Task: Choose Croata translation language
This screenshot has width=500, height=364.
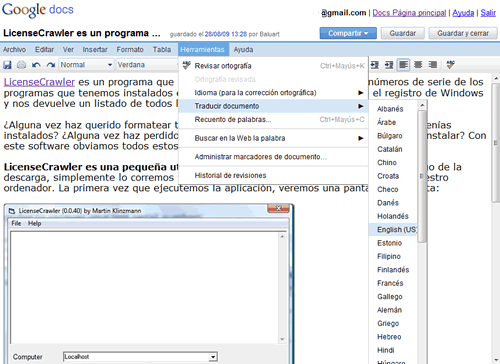Action: [393, 176]
